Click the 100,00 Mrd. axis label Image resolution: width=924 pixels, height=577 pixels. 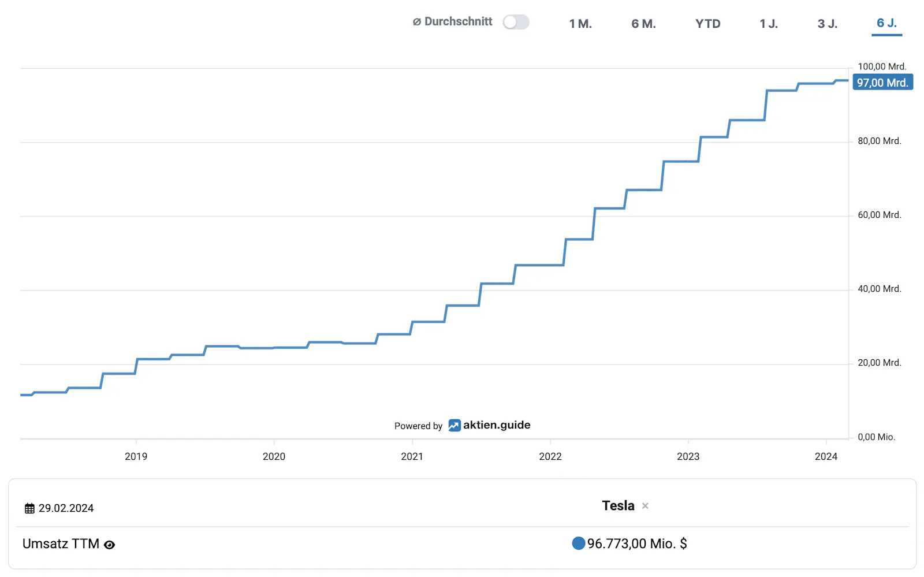coord(882,66)
